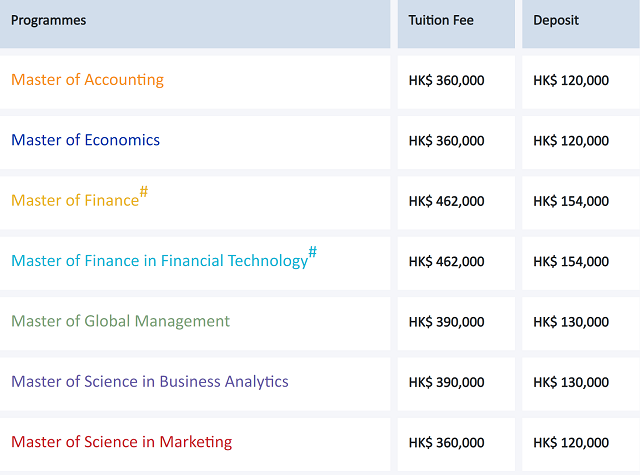Click the # footnote mark after Financial Technology
The height and width of the screenshot is (475, 640).
tap(313, 251)
